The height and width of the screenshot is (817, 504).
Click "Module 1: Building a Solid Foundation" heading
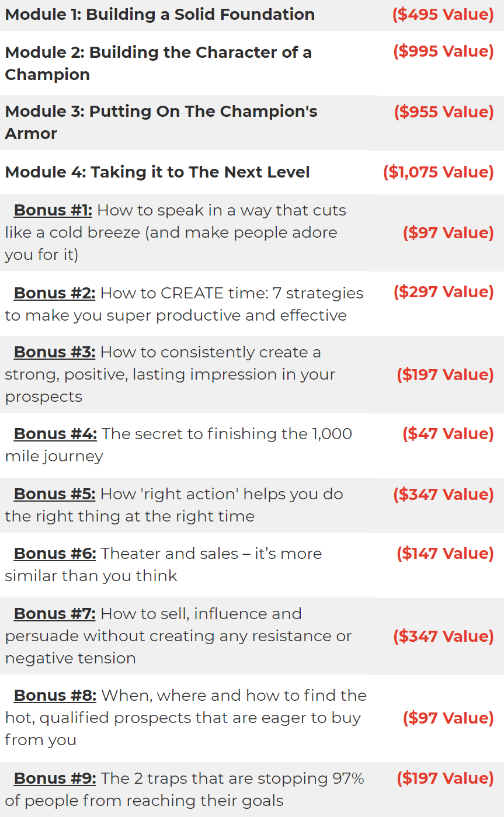pos(159,15)
